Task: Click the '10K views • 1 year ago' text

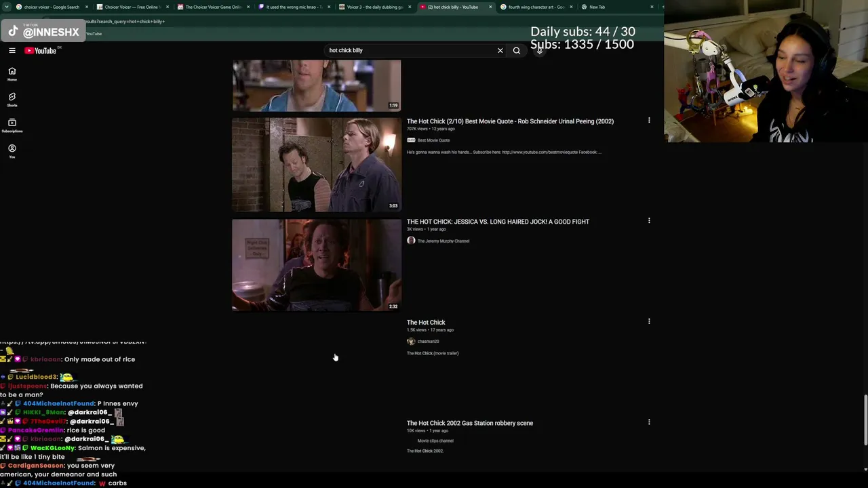Action: [427, 430]
